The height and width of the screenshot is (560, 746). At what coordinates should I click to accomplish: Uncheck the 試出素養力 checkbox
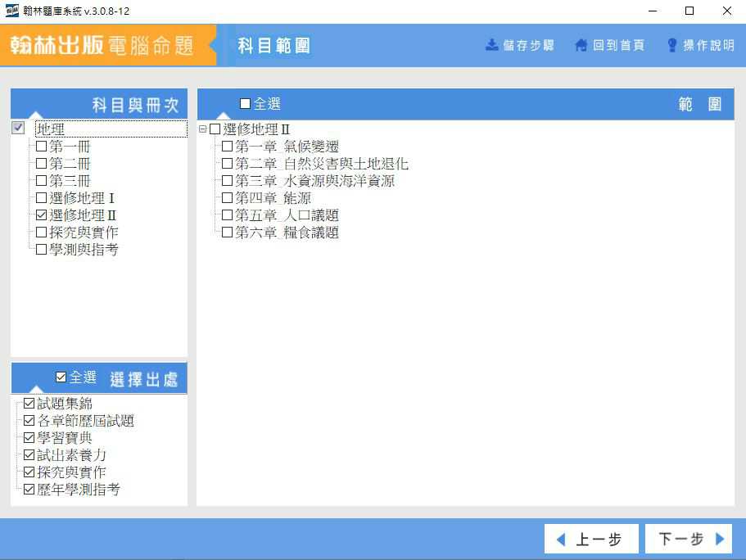[x=29, y=454]
